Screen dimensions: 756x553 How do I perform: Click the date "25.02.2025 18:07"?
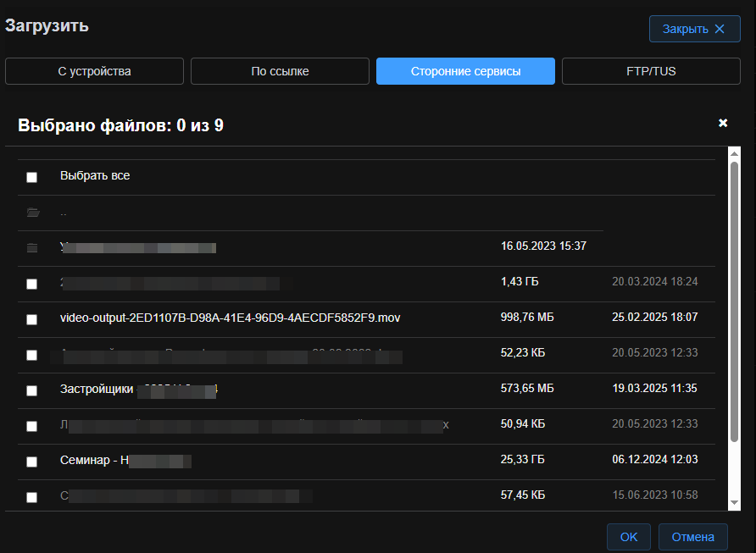click(x=655, y=317)
